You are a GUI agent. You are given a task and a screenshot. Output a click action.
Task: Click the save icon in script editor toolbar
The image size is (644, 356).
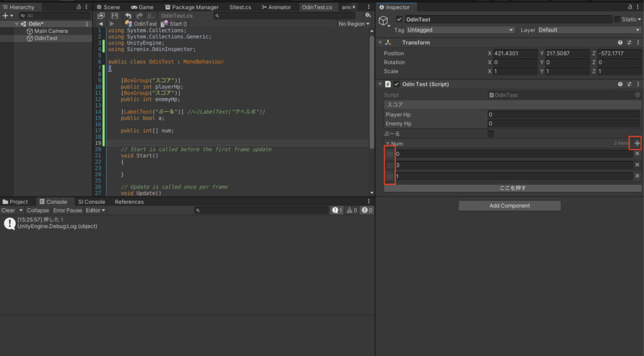tap(114, 16)
